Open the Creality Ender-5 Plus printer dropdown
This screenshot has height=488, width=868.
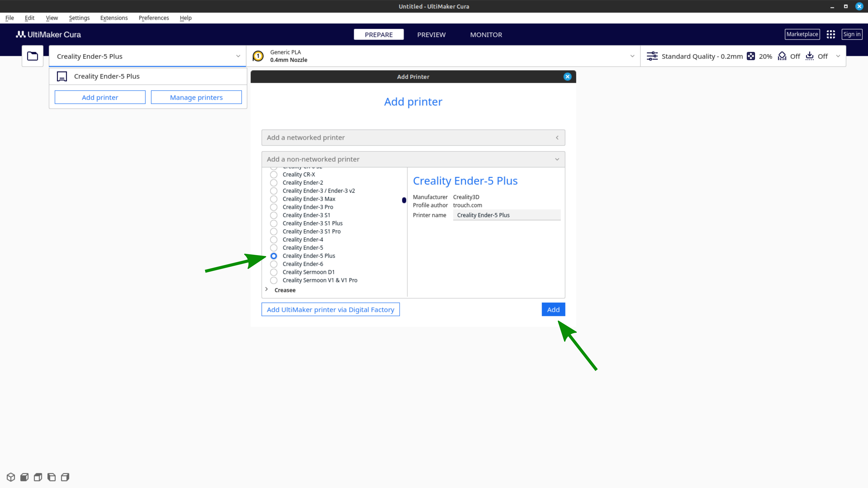tap(148, 56)
